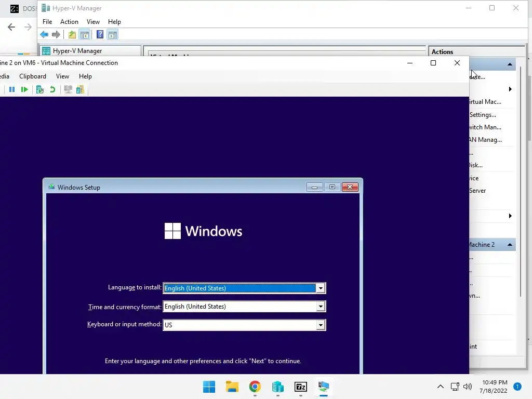Click Import Virtual Machine action
532x399 pixels.
pos(486,102)
